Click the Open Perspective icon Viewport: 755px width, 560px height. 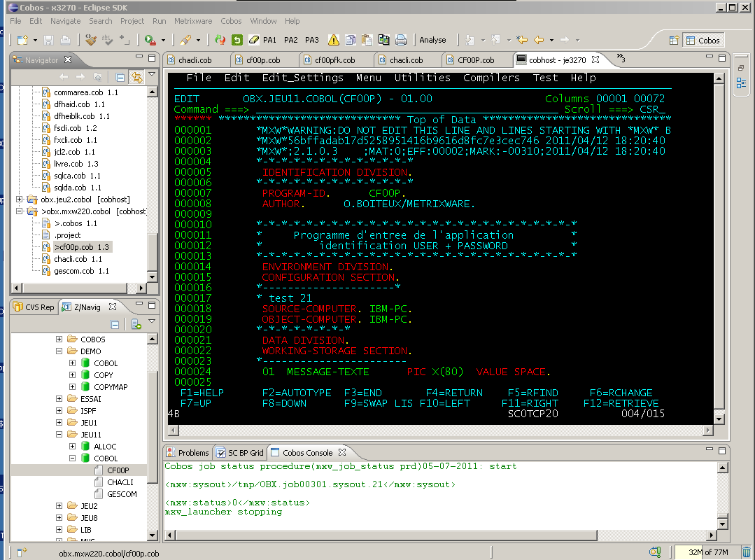coord(674,41)
